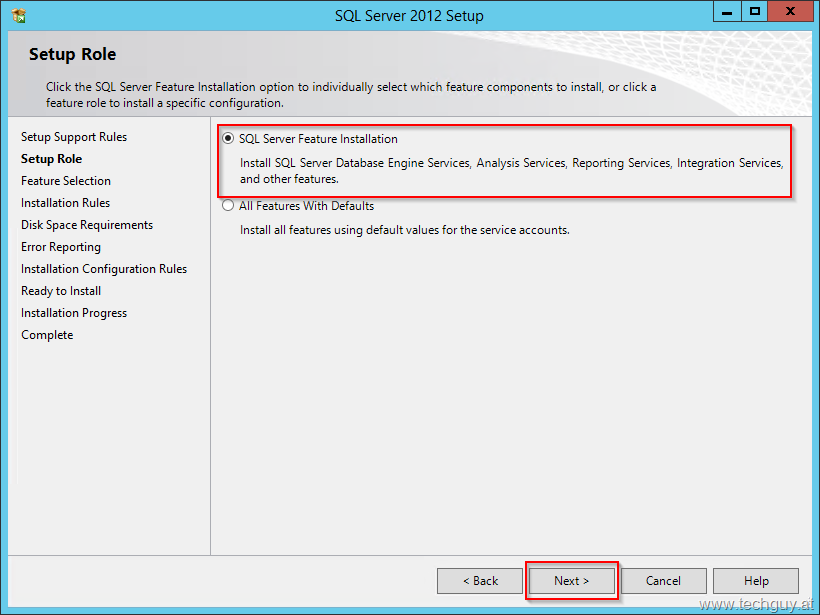This screenshot has width=820, height=615.
Task: Select the Setup Support Rules step
Action: coord(74,137)
